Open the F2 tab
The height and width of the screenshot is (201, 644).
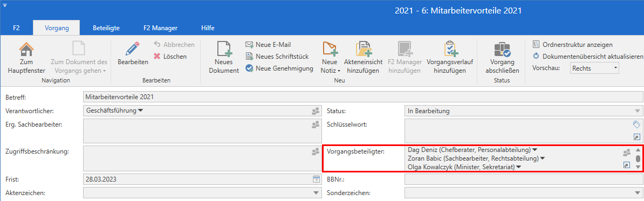click(x=16, y=29)
